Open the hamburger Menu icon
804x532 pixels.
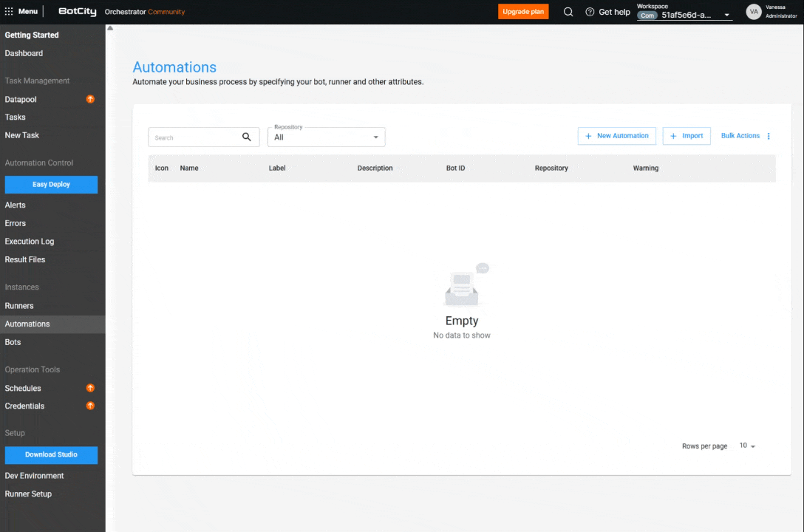pos(23,11)
